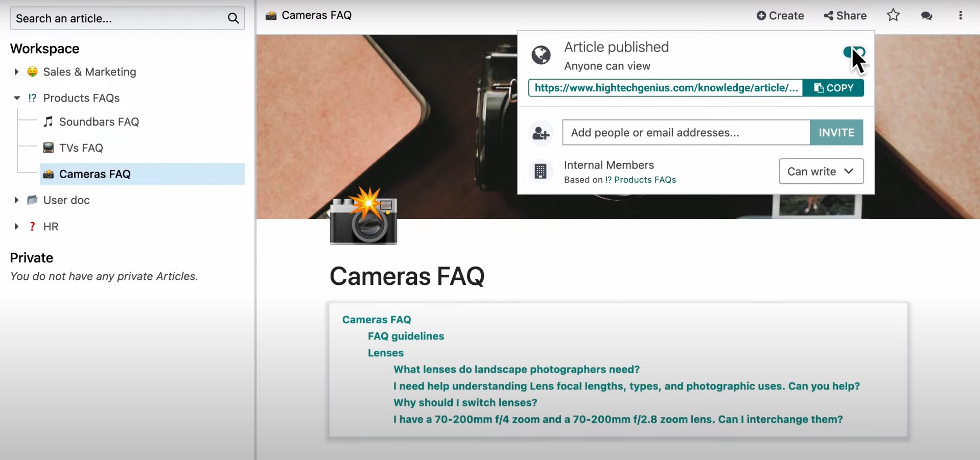Click the Cameras FAQ header title
Viewport: 980px width, 460px height.
coord(316,15)
